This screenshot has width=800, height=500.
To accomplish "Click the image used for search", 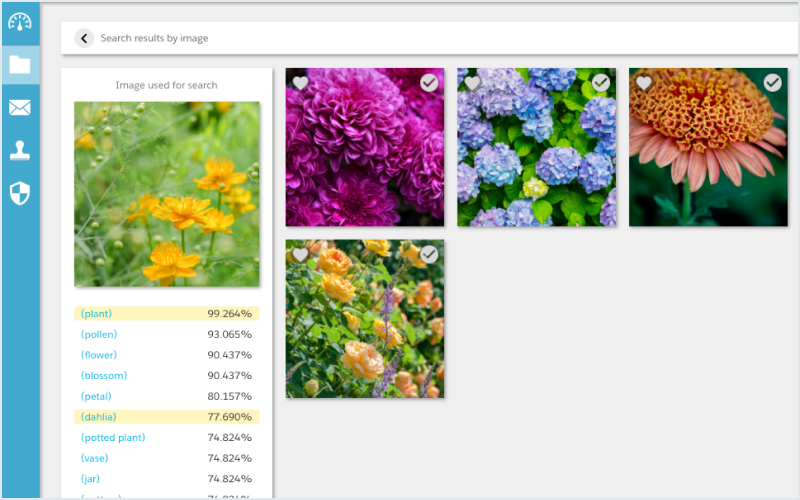I will point(167,194).
